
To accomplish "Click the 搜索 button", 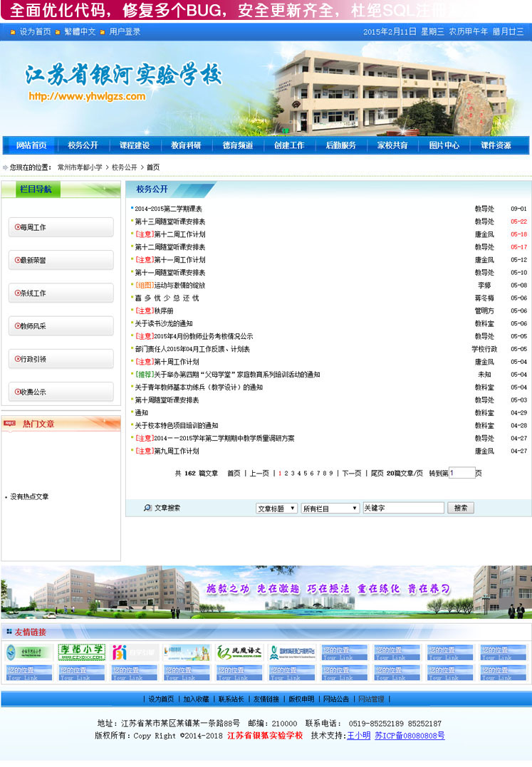I will click(461, 508).
